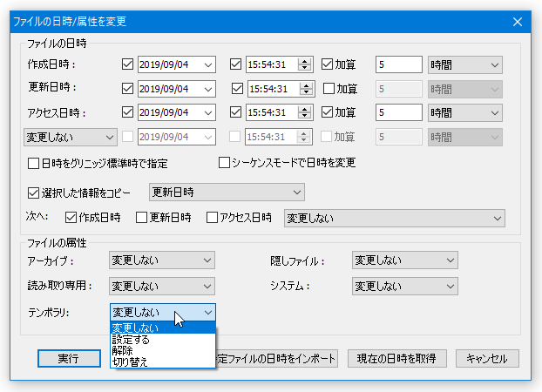This screenshot has width=542, height=392.
Task: Open アクセス日時 date picker dropdown
Action: [208, 112]
